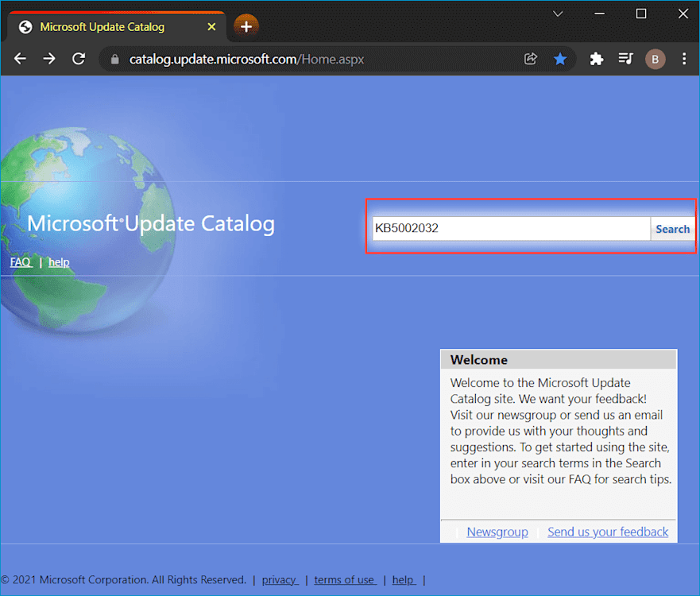Image resolution: width=700 pixels, height=596 pixels.
Task: Open the help link under the title
Action: coord(59,262)
